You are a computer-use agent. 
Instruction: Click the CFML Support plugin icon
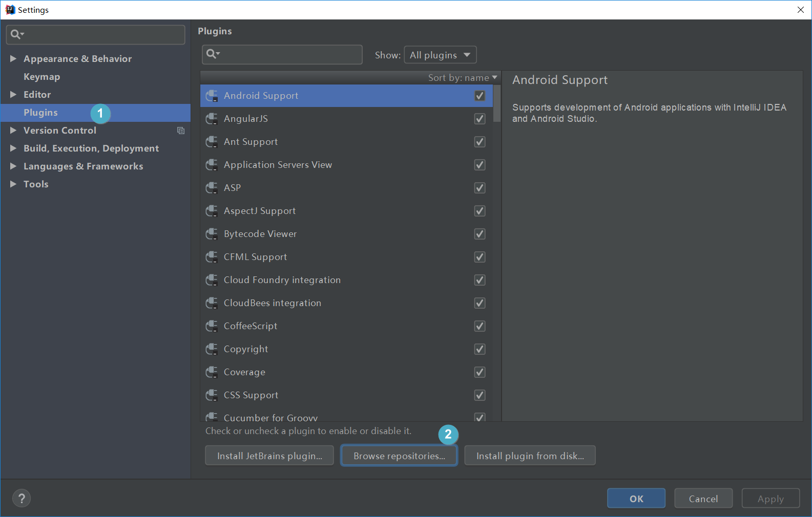212,257
